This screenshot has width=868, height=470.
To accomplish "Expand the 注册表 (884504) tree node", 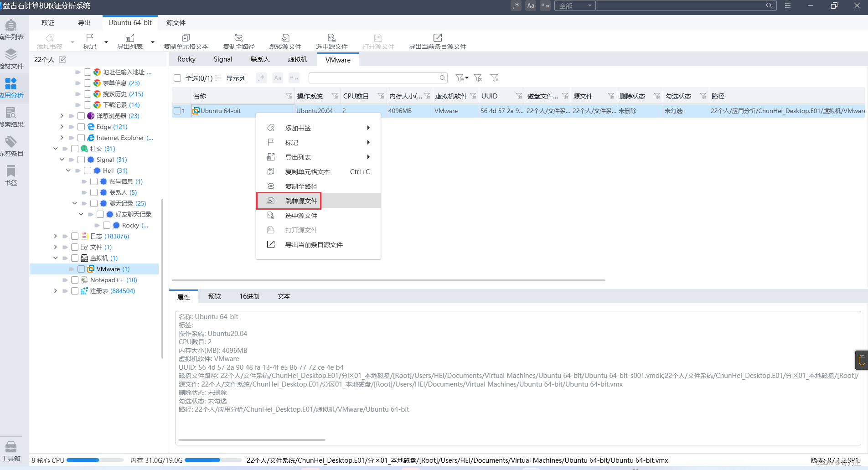I will pyautogui.click(x=56, y=291).
